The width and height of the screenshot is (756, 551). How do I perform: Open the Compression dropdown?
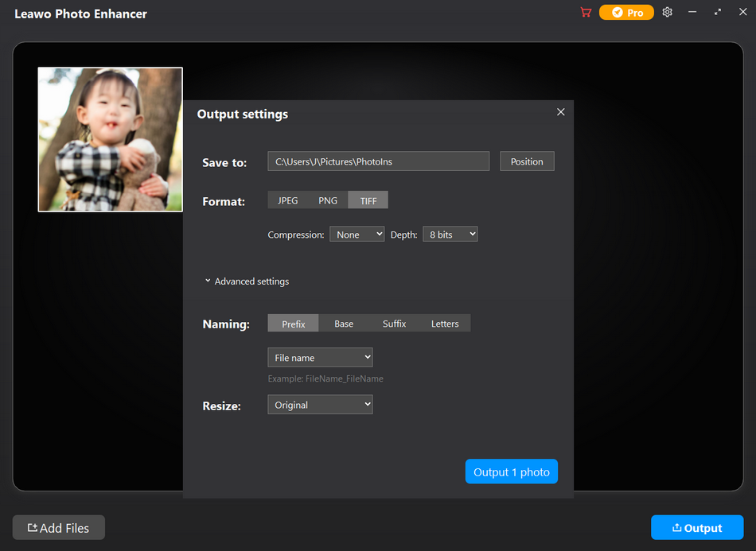click(x=357, y=235)
